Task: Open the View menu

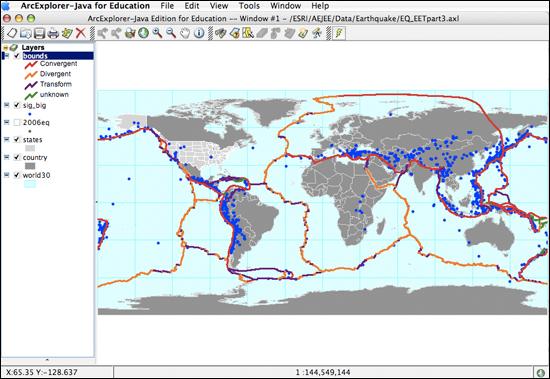Action: (x=219, y=6)
